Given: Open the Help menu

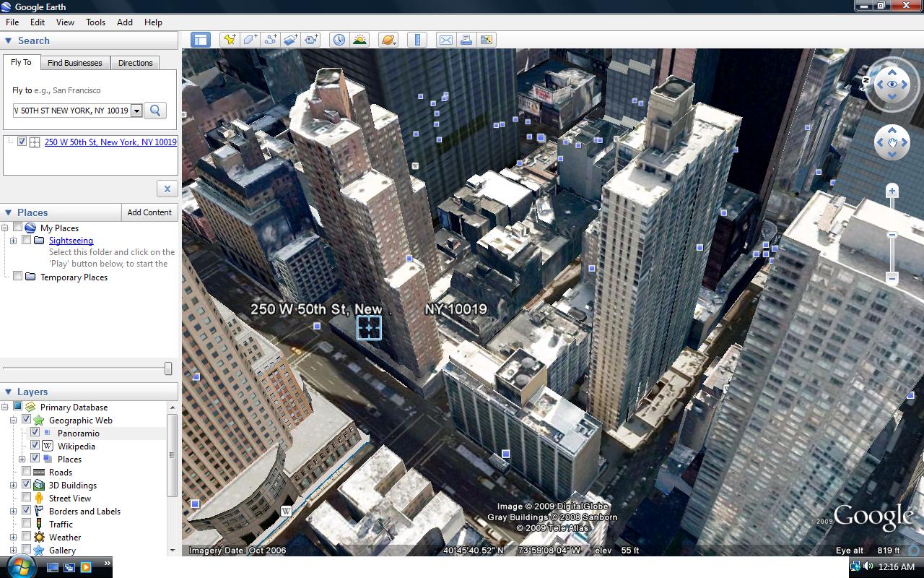Looking at the screenshot, I should [x=153, y=22].
